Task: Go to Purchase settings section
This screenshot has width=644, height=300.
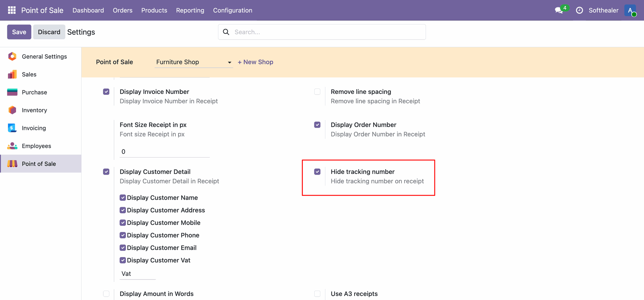Action: (x=41, y=92)
